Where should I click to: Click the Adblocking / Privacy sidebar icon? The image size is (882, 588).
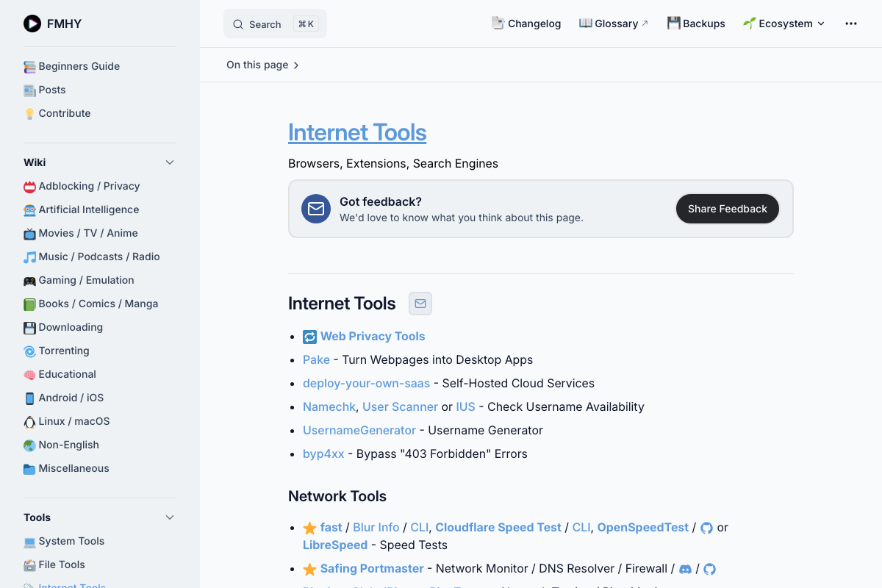click(29, 187)
